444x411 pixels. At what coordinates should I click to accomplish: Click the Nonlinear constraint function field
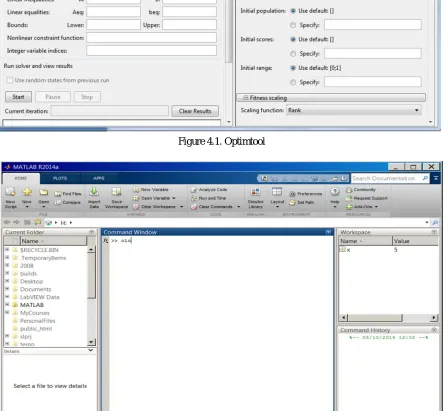click(151, 38)
